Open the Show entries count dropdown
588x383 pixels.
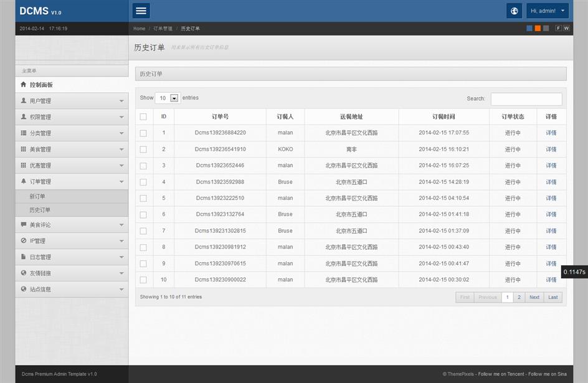point(167,98)
